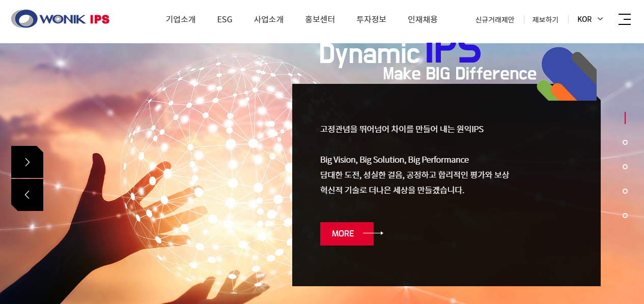The image size is (644, 304).
Task: Select the second slide indicator dot
Action: tap(625, 142)
